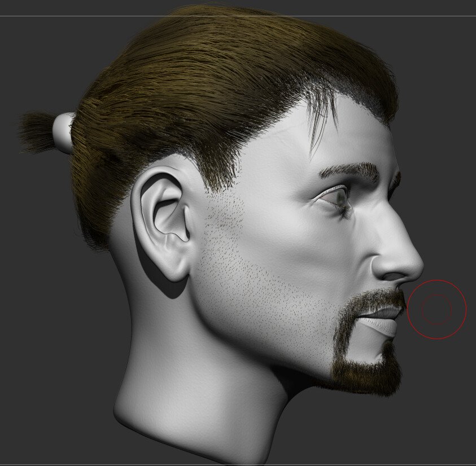Click the mustache above the upper lip
This screenshot has height=466, width=476.
click(x=377, y=299)
